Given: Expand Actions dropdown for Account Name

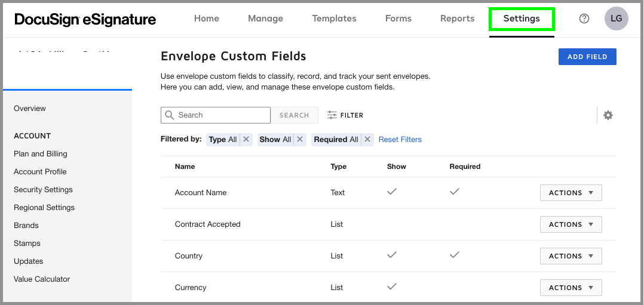Looking at the screenshot, I should click(x=571, y=193).
